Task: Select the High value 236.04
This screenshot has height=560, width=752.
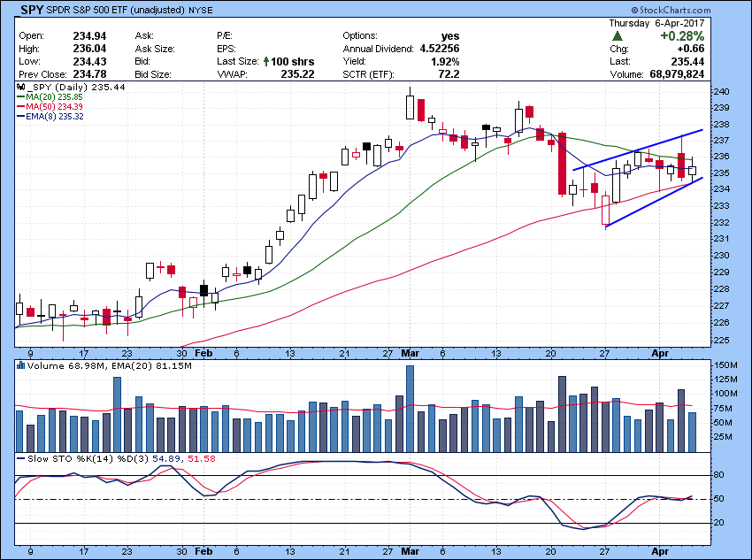Action: click(89, 49)
